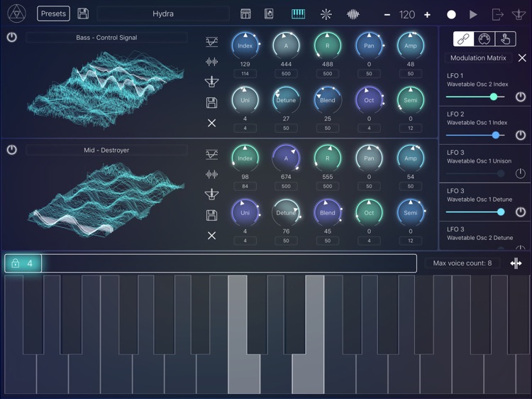Open the app logo menu

(x=16, y=13)
